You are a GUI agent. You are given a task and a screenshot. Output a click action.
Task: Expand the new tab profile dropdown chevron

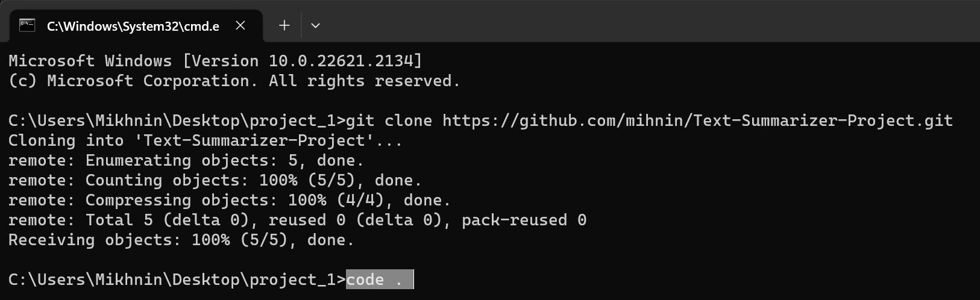[315, 25]
